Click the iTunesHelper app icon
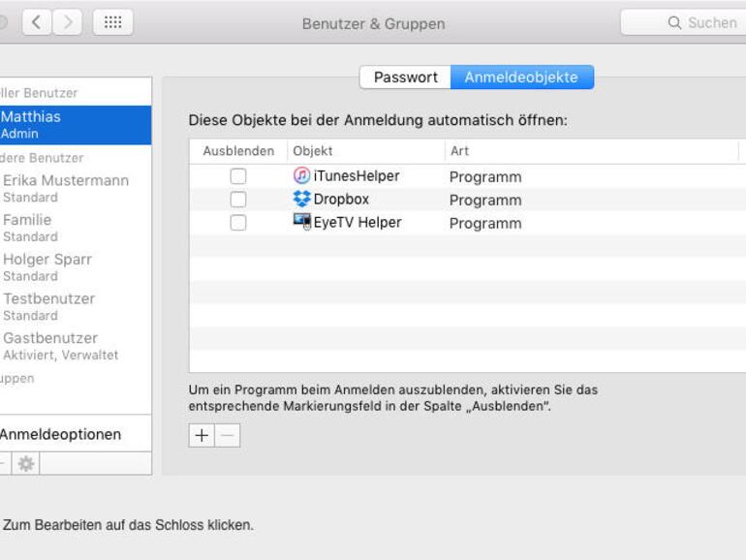This screenshot has width=746, height=560. [x=302, y=176]
